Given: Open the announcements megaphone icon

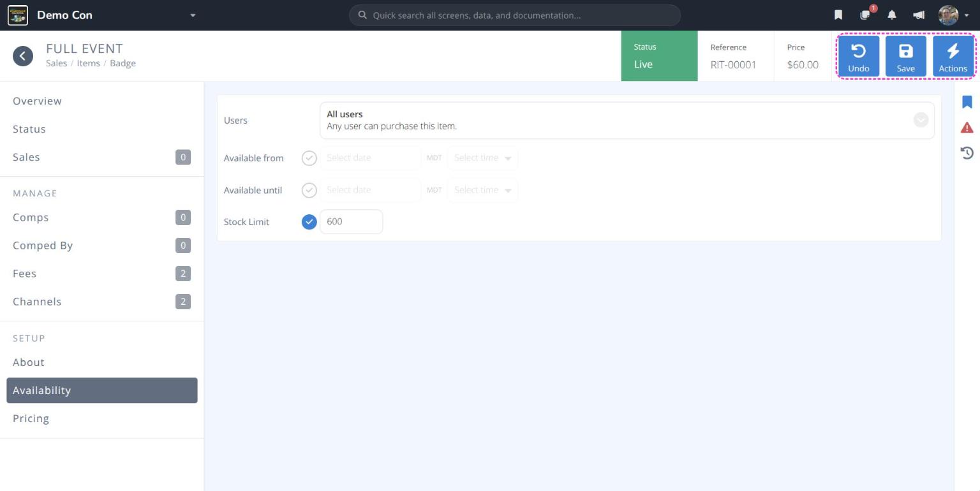Looking at the screenshot, I should click(919, 15).
